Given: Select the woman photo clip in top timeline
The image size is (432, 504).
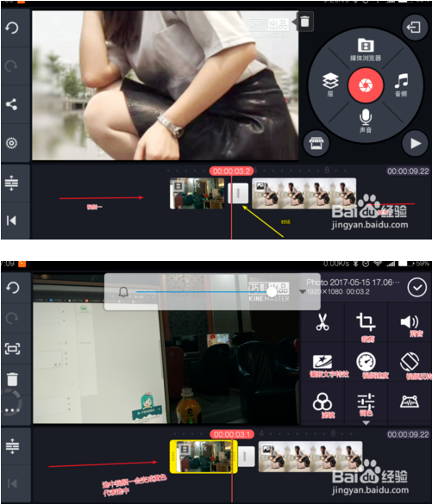Looking at the screenshot, I should [304, 193].
